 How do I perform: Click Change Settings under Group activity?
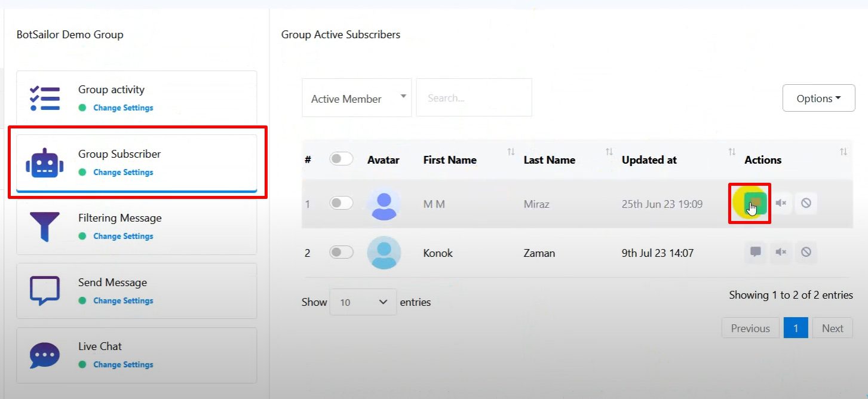[x=123, y=108]
